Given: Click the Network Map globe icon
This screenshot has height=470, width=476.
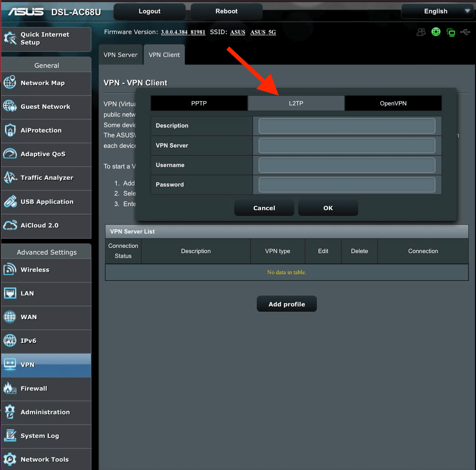Looking at the screenshot, I should coord(10,83).
